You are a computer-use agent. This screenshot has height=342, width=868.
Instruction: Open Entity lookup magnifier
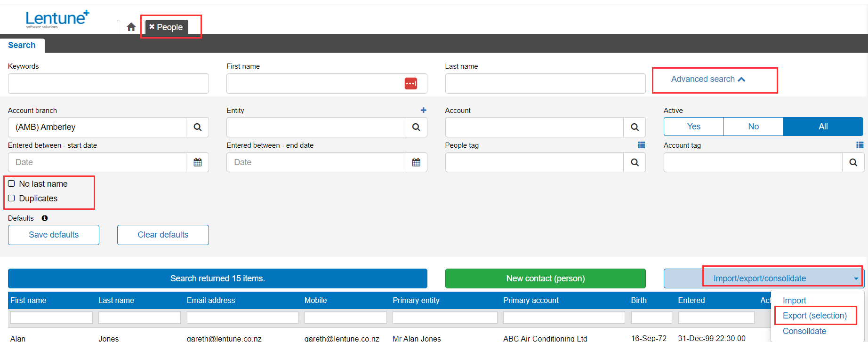416,127
